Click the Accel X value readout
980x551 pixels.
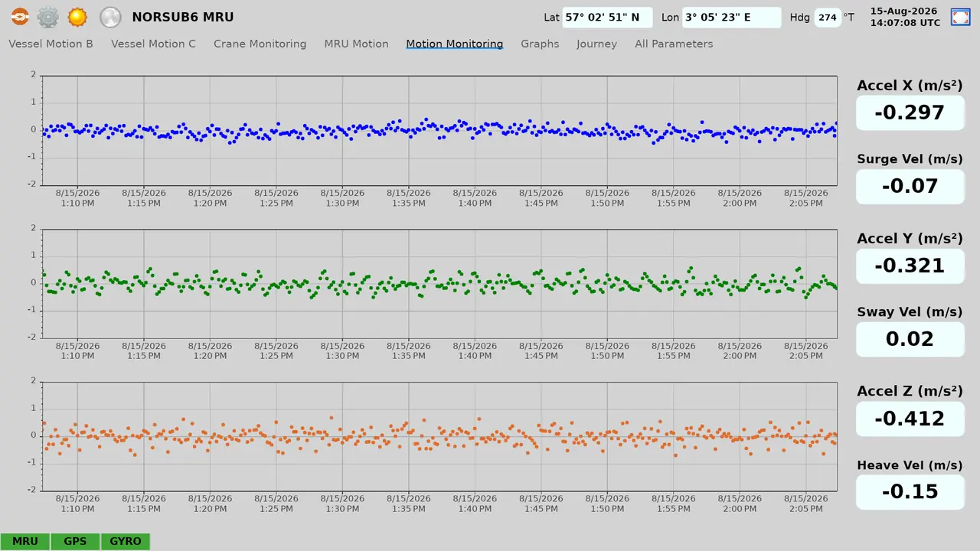tap(910, 112)
